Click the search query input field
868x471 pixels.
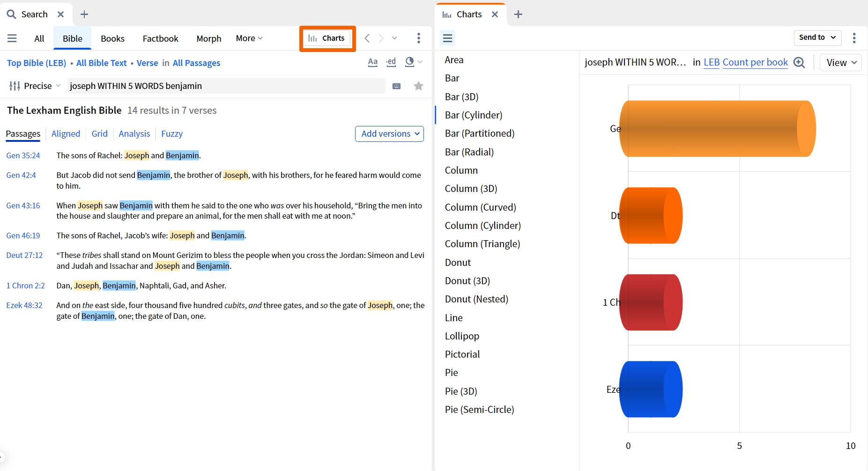click(x=226, y=86)
